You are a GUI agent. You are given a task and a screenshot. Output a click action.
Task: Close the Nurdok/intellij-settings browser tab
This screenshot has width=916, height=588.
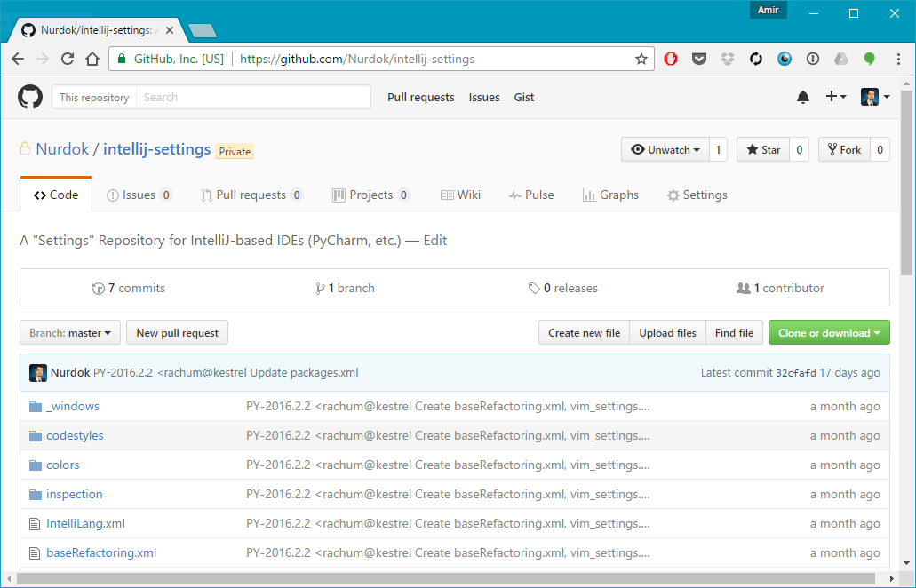[170, 30]
